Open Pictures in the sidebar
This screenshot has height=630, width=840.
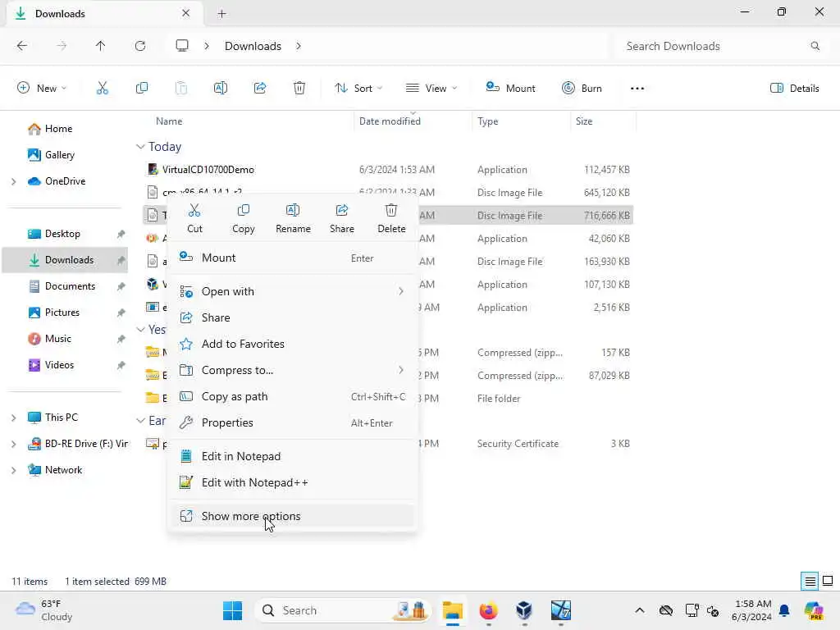[62, 313]
